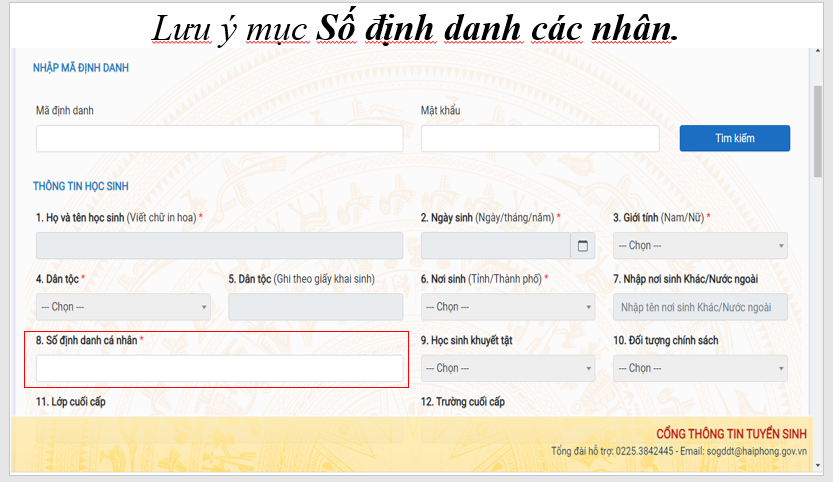Viewport: 833px width, 482px height.
Task: Expand the Nơi sinh Tỉnh/Thành phố dropdown
Action: tap(508, 307)
